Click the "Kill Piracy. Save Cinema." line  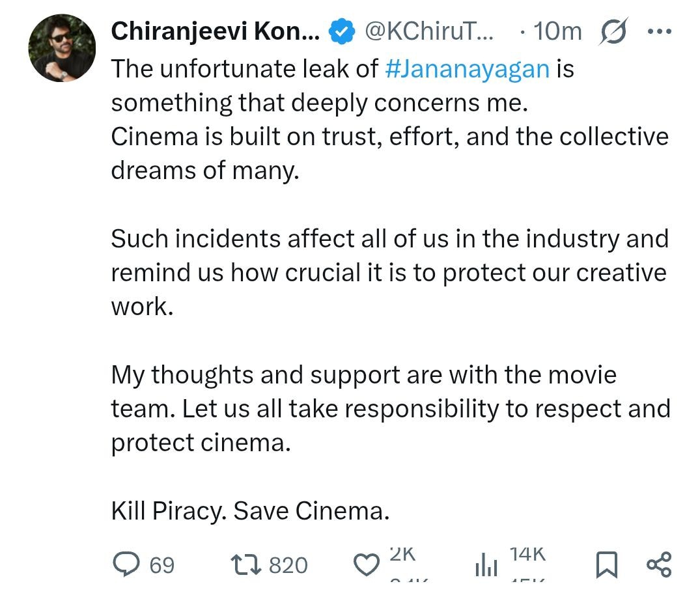250,510
